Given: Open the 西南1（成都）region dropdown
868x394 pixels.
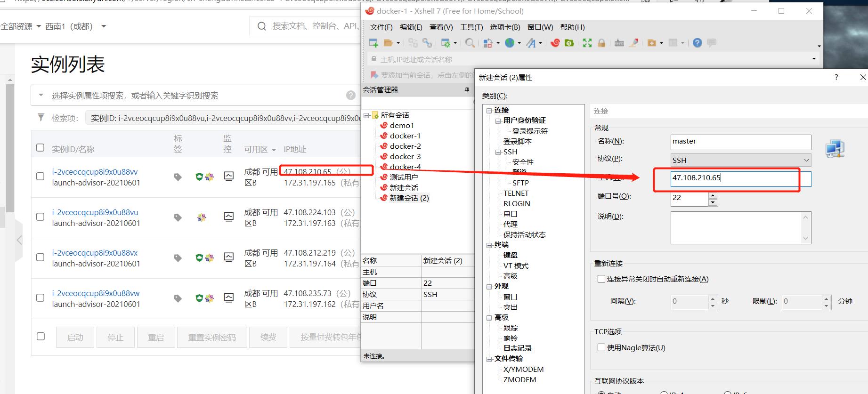Looking at the screenshot, I should point(75,26).
